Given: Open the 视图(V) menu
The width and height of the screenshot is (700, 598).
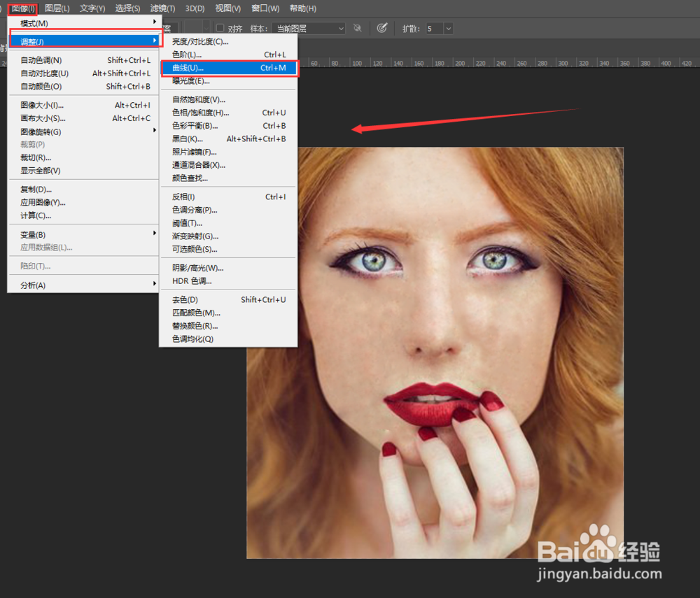Looking at the screenshot, I should 227,8.
